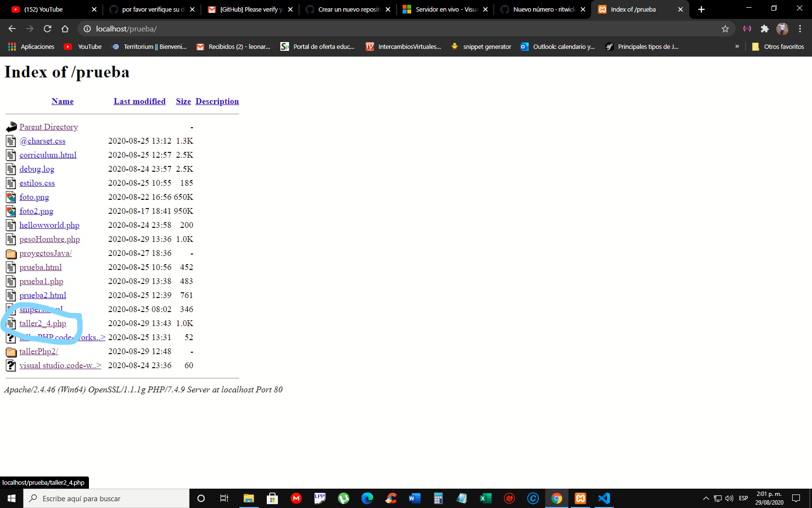Open the Chrome extensions puzzle icon
The width and height of the screenshot is (812, 508).
coord(765,29)
